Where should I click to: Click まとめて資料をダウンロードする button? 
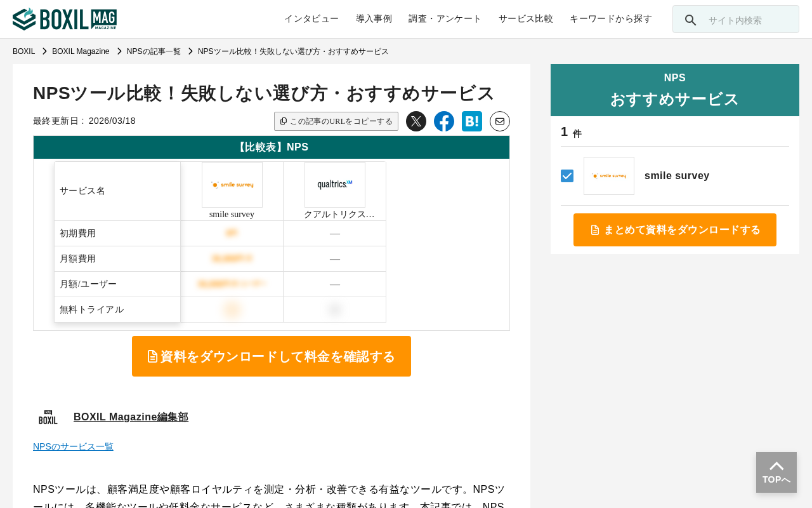[675, 230]
